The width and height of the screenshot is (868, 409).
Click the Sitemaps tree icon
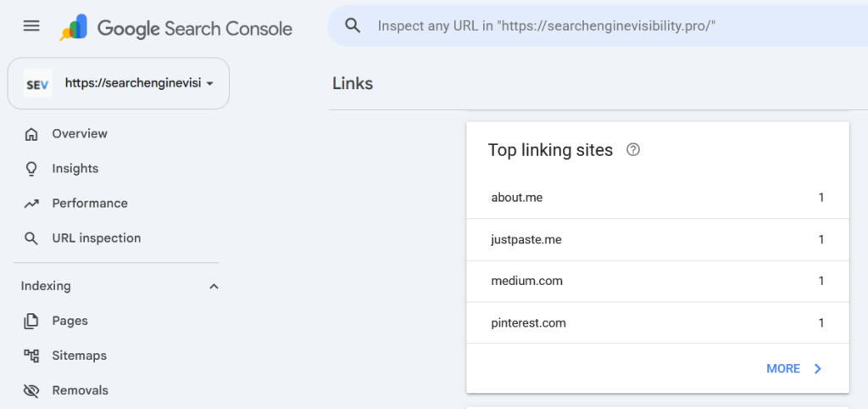pos(31,356)
